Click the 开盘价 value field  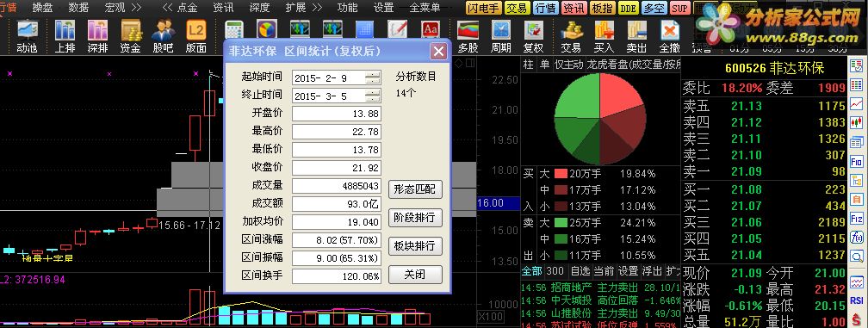(x=337, y=114)
